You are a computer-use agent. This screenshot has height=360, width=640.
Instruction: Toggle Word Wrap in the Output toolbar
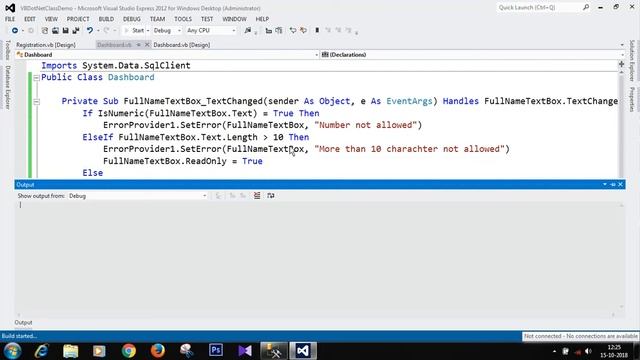point(271,196)
